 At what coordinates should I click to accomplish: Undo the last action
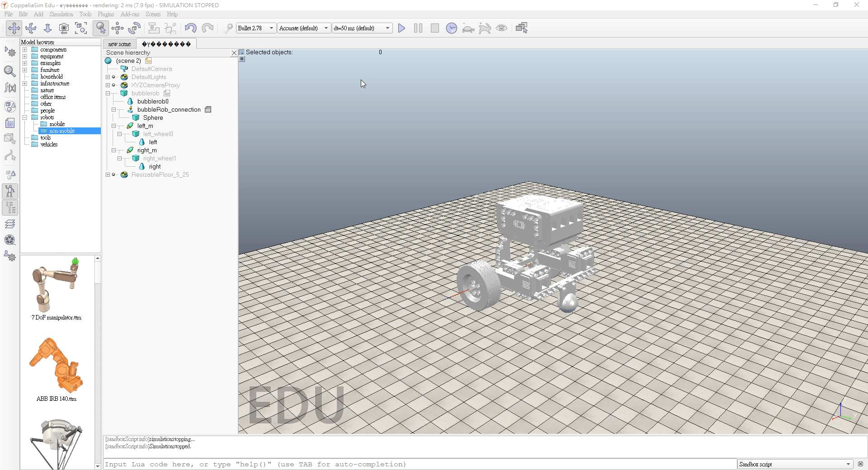click(190, 28)
